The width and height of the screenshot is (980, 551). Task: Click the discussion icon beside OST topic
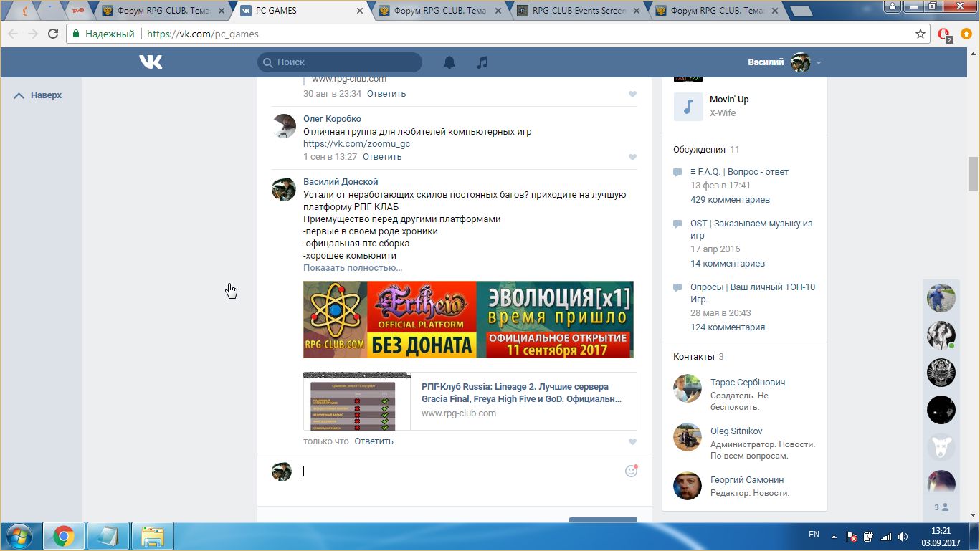tap(678, 224)
